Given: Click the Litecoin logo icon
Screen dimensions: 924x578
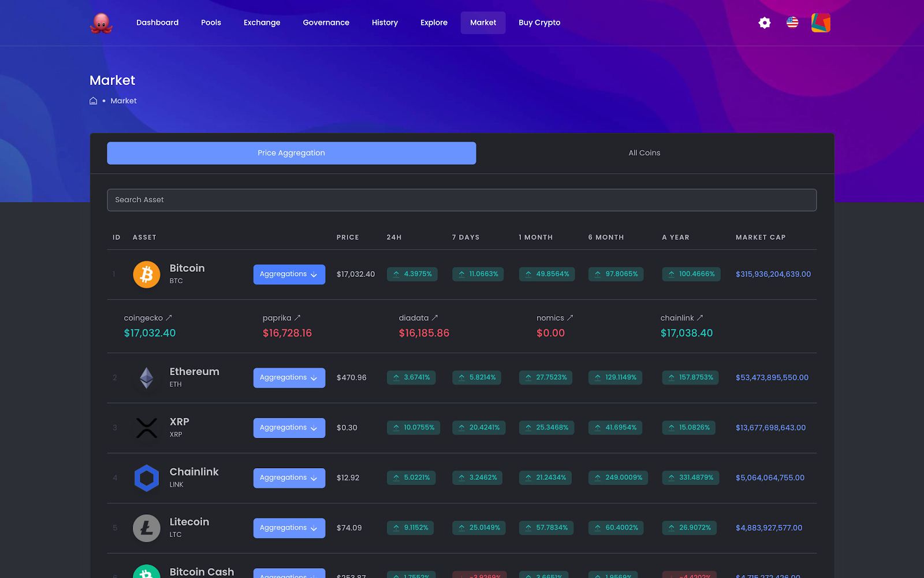Looking at the screenshot, I should pyautogui.click(x=147, y=528).
